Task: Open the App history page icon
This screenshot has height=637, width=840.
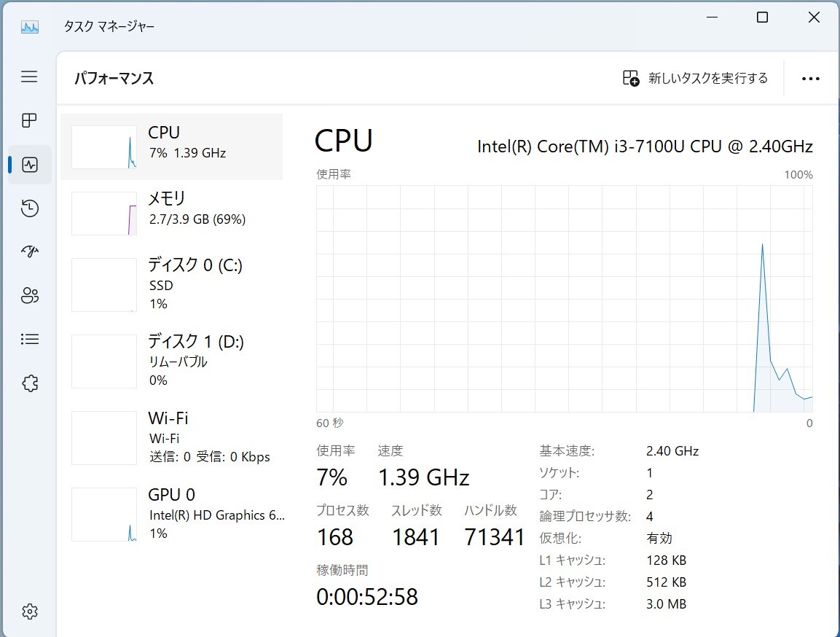Action: click(x=29, y=209)
